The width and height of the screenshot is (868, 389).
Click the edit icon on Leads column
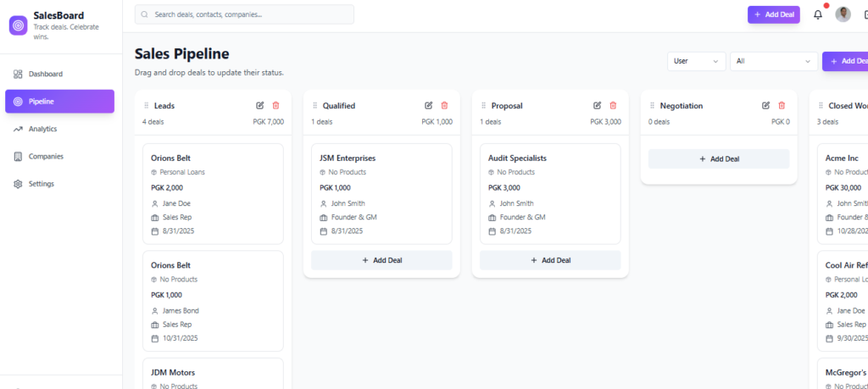click(259, 106)
